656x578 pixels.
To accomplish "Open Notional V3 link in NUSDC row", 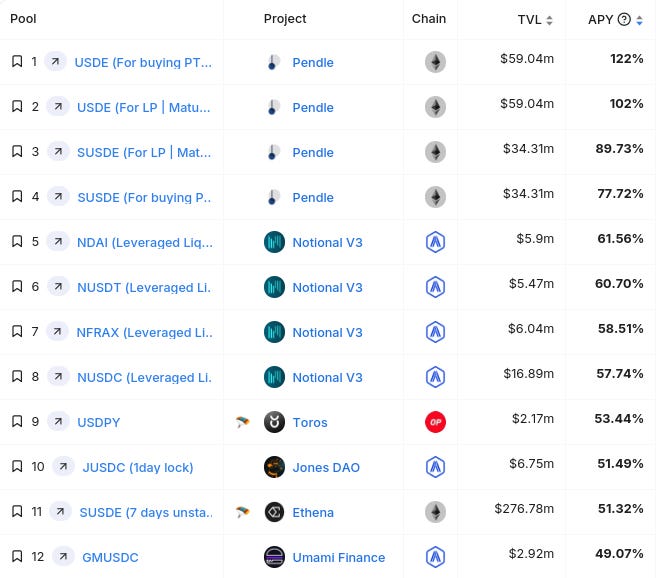I will [327, 377].
